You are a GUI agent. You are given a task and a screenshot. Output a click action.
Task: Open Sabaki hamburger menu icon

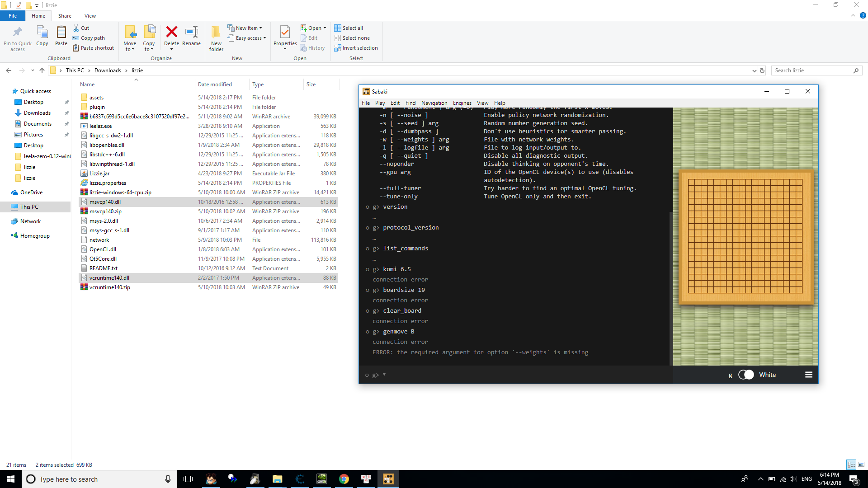coord(809,375)
